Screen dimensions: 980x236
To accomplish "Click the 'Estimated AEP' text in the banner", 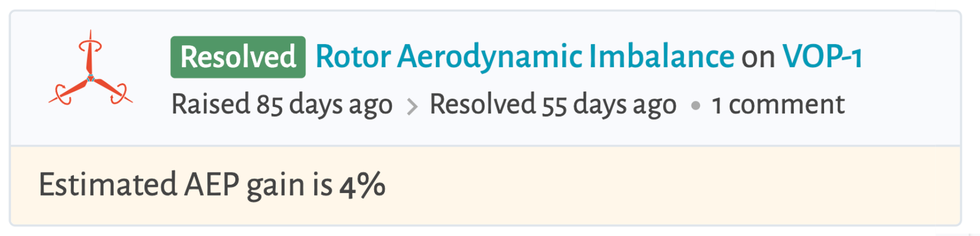I will 139,185.
